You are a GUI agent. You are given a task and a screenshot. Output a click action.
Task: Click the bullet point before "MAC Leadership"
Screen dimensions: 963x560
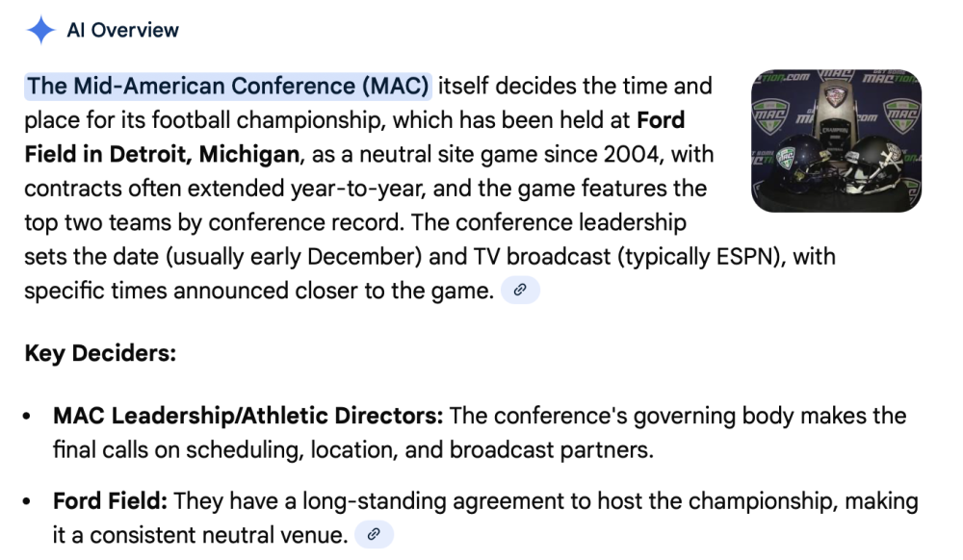point(32,417)
